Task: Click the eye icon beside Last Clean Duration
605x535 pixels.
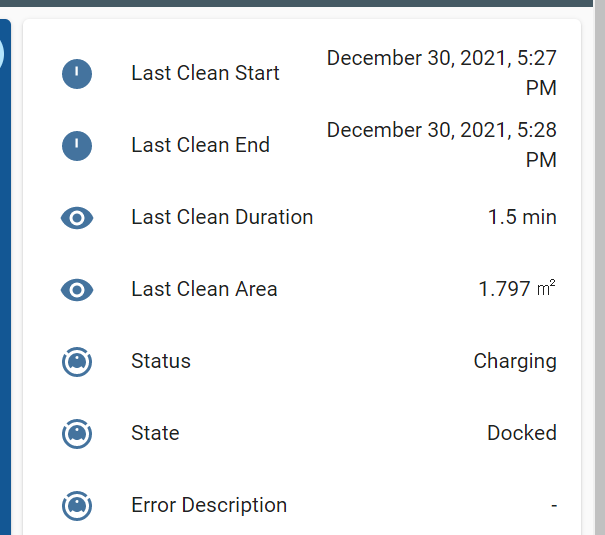Action: tap(77, 217)
